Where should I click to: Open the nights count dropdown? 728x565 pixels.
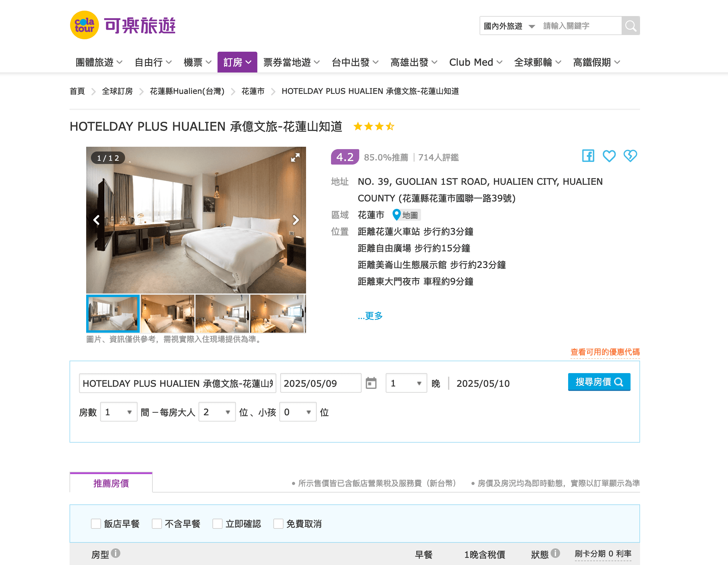[x=406, y=383]
